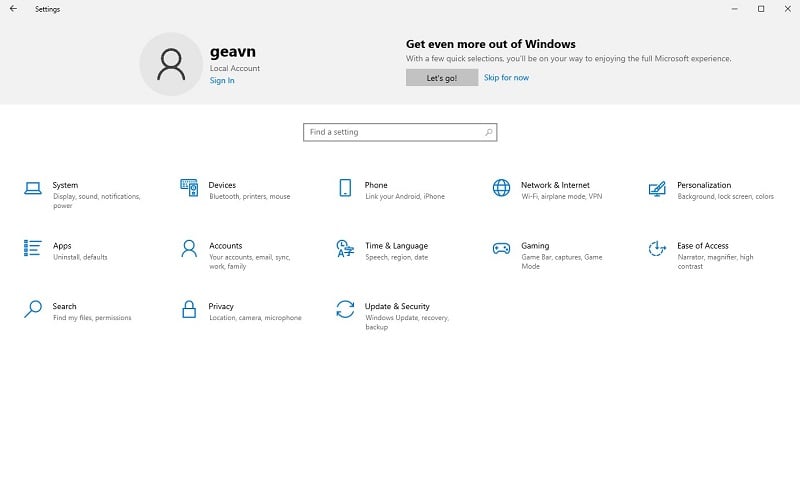Select the Ease of Access label
This screenshot has height=490, width=800.
[703, 246]
